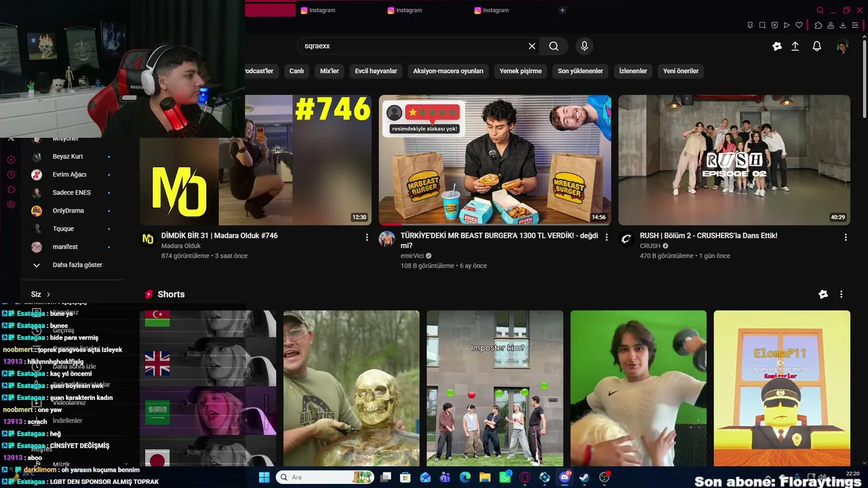The width and height of the screenshot is (868, 488).
Task: Open the browser extensions puzzle icon
Action: tap(818, 25)
